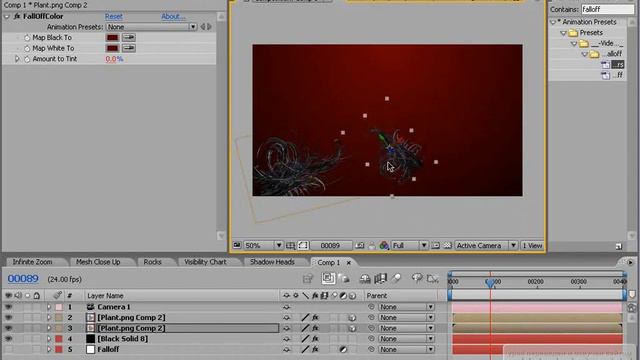Click the parent pick whip for Camera 1

pos(371,307)
